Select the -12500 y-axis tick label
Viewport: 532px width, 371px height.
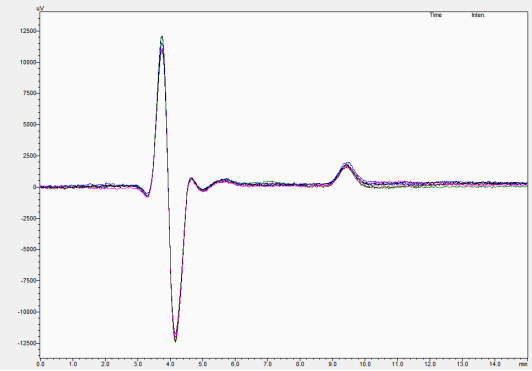pos(26,343)
